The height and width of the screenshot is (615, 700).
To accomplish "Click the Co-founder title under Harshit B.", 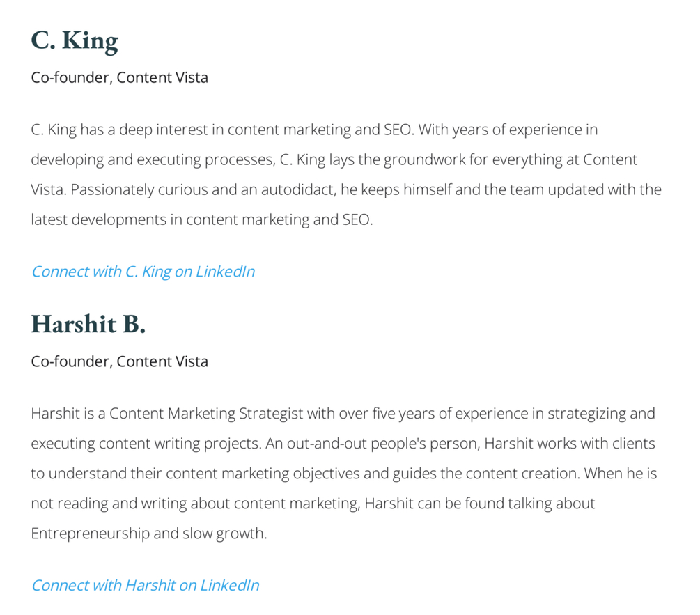I will coord(119,361).
